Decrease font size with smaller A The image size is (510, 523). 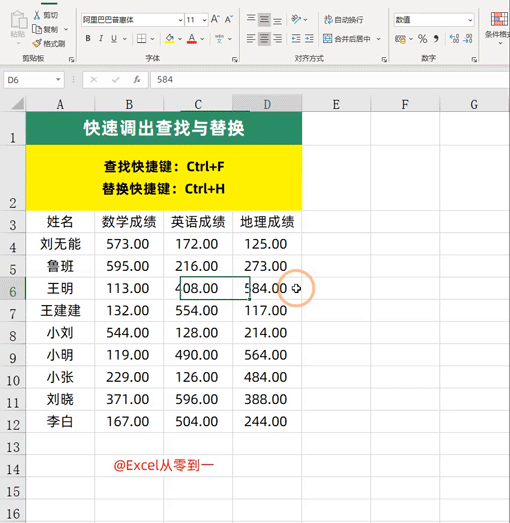tap(228, 19)
